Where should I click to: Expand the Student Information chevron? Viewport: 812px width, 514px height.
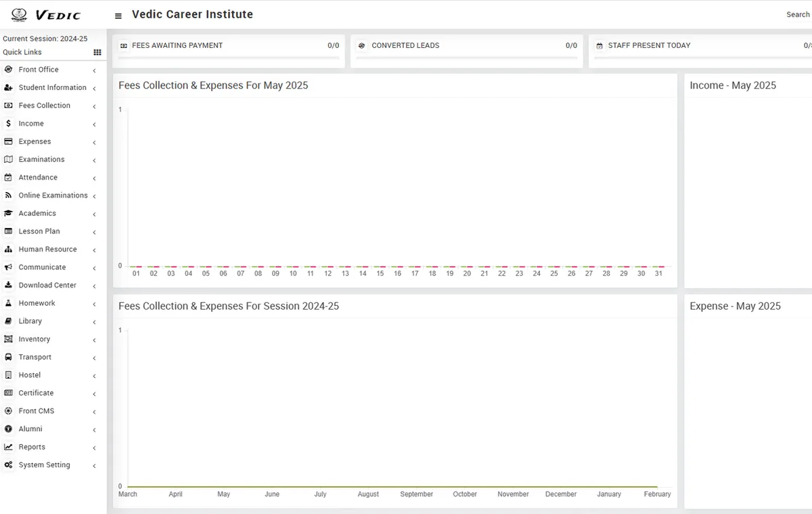coord(94,89)
